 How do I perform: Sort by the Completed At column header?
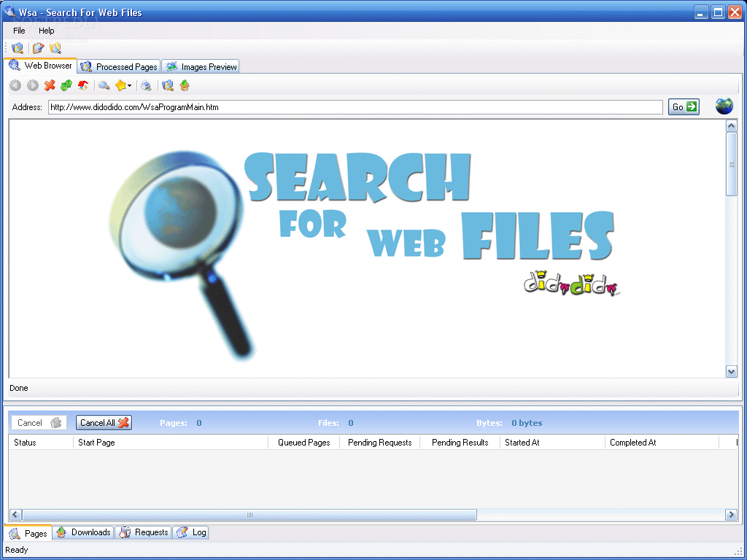[x=662, y=443]
